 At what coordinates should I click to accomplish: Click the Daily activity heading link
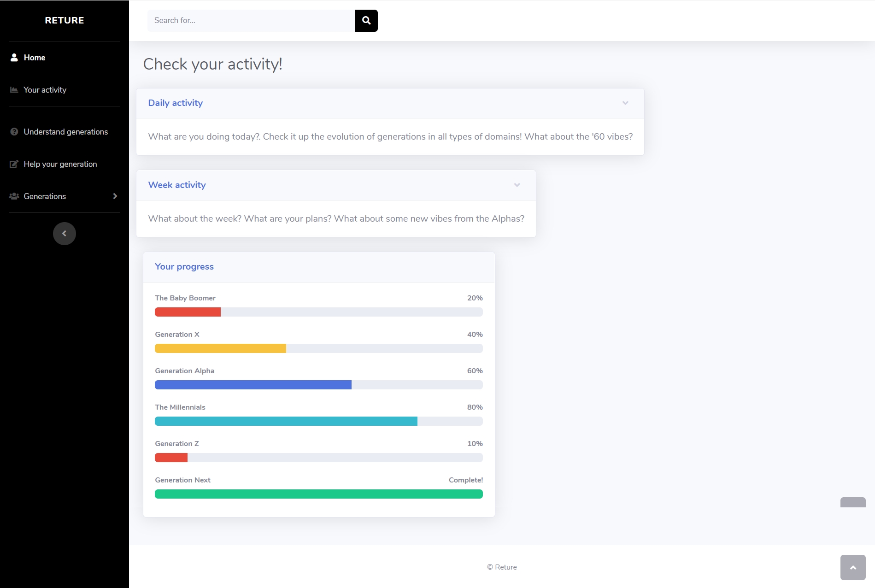click(x=175, y=103)
